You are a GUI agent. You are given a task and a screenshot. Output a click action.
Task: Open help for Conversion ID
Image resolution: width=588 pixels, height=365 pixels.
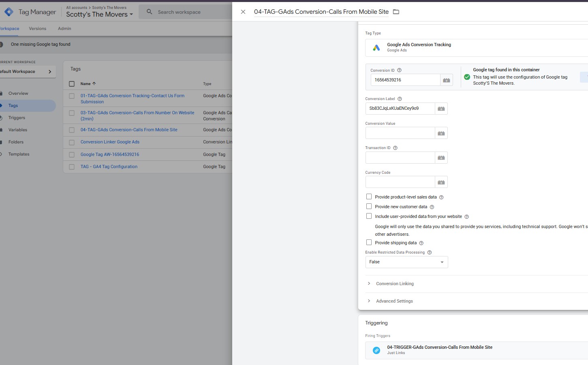(x=399, y=70)
